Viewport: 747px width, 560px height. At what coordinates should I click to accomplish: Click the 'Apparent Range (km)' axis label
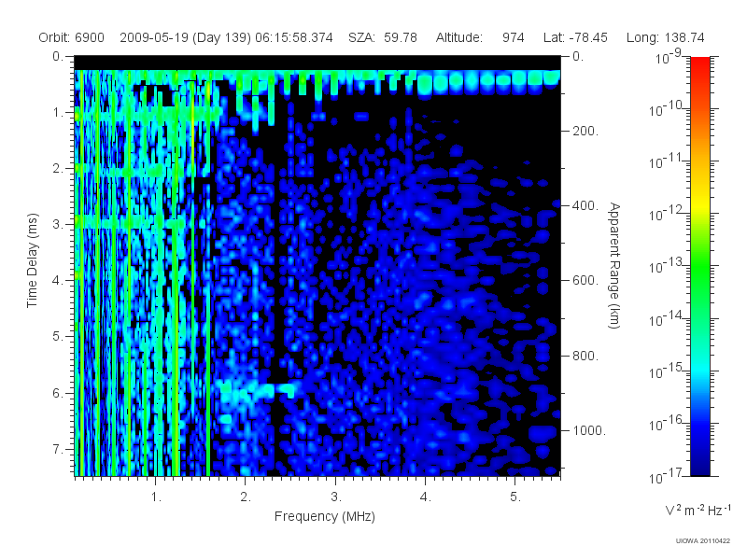[614, 266]
